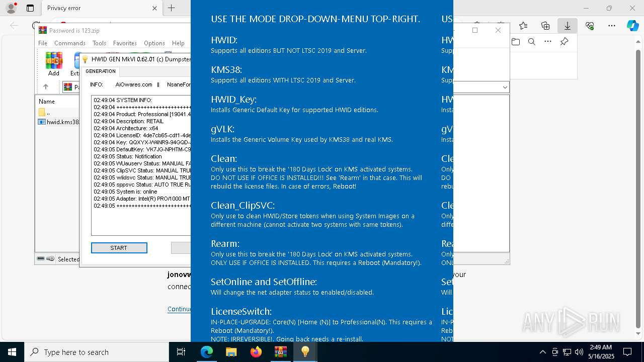This screenshot has width=644, height=362.
Task: Open the Edge tab actions icon
Action: point(30,8)
